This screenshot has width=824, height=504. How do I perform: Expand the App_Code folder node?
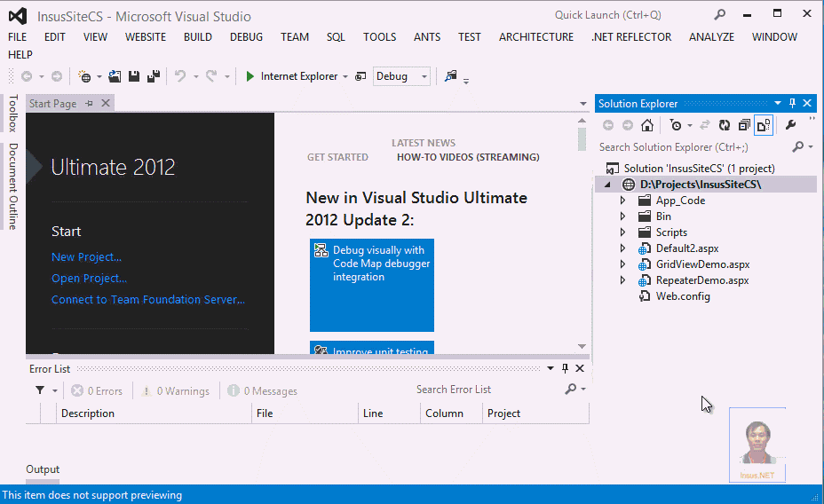(x=622, y=201)
